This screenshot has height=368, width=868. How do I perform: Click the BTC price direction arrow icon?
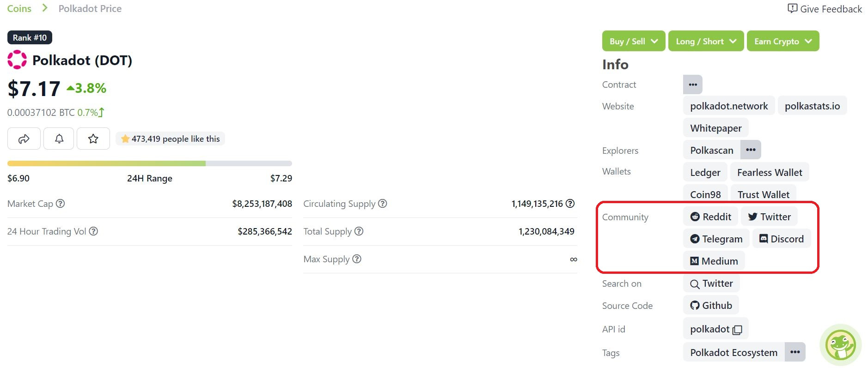(x=102, y=112)
